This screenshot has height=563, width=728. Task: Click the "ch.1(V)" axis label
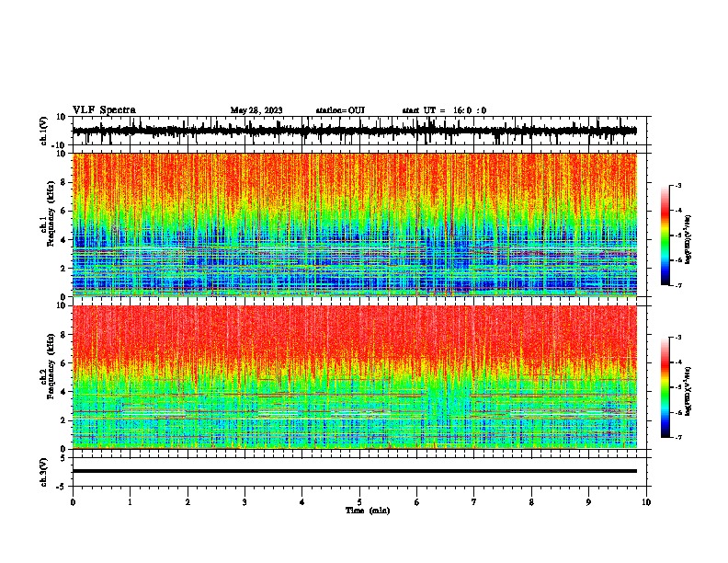(x=44, y=131)
